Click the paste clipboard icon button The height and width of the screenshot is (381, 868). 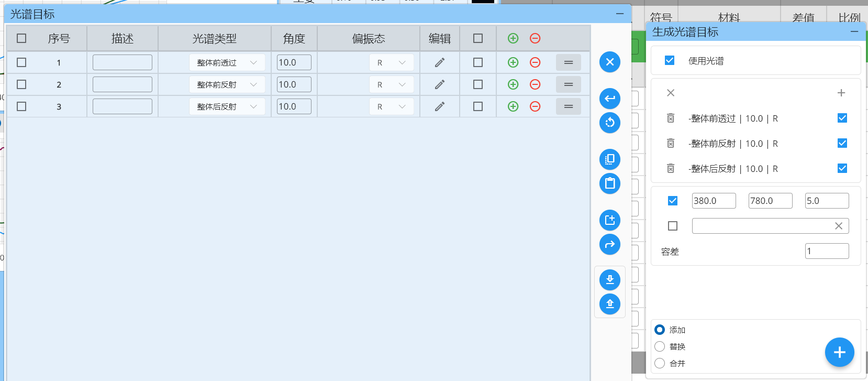coord(610,183)
